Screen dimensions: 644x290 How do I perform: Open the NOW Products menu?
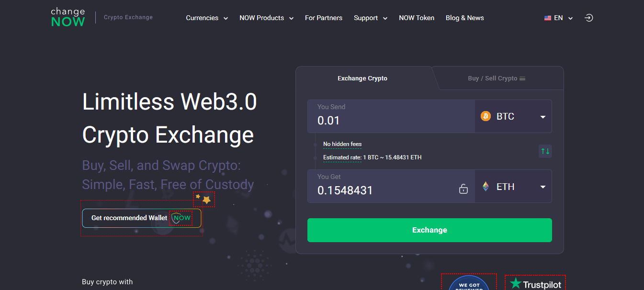click(x=266, y=18)
